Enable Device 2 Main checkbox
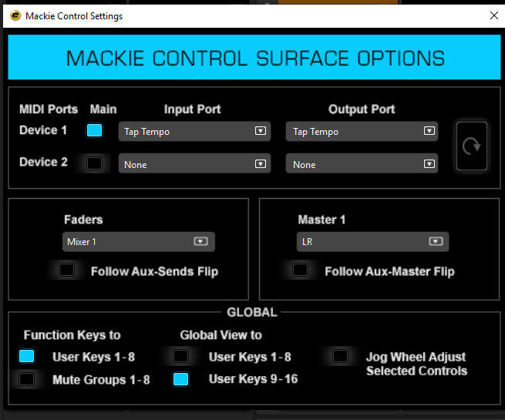The image size is (505, 420). [x=94, y=163]
